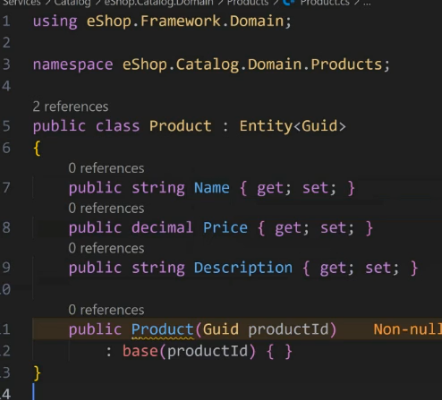
Task: Click line number 1 in the gutter
Action: (6, 21)
